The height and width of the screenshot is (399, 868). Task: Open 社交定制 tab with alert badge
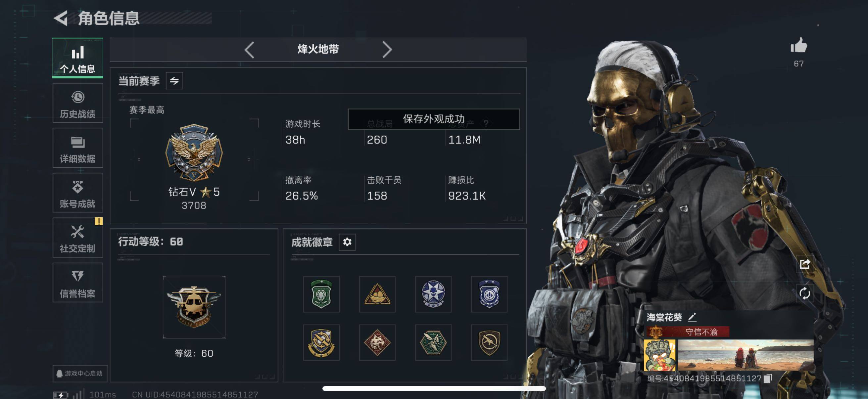tap(78, 238)
